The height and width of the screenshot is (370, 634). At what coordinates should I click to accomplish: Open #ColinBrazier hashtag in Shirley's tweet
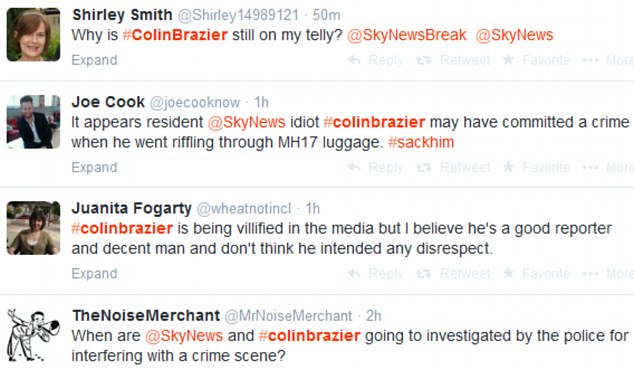[x=175, y=35]
